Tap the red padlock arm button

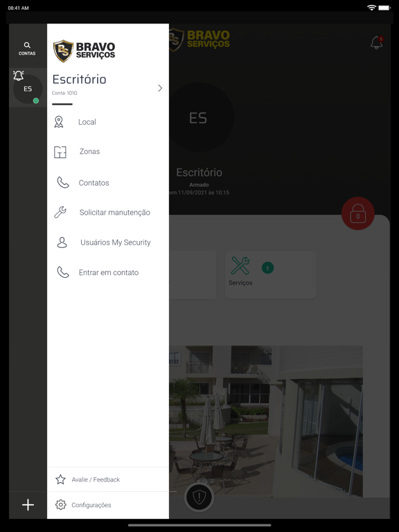pyautogui.click(x=358, y=213)
